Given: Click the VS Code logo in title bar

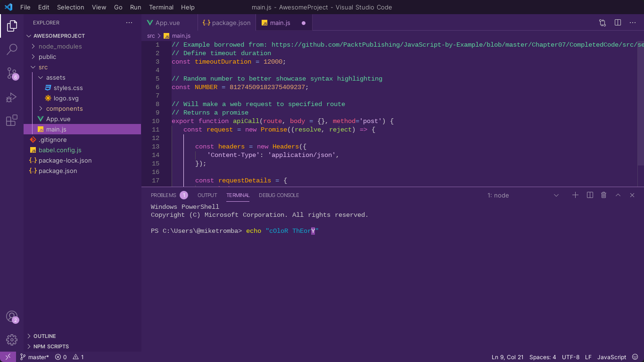Looking at the screenshot, I should click(8, 7).
